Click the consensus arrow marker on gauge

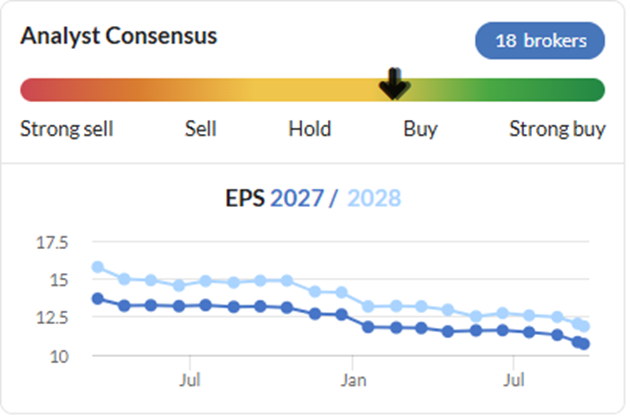coord(394,84)
